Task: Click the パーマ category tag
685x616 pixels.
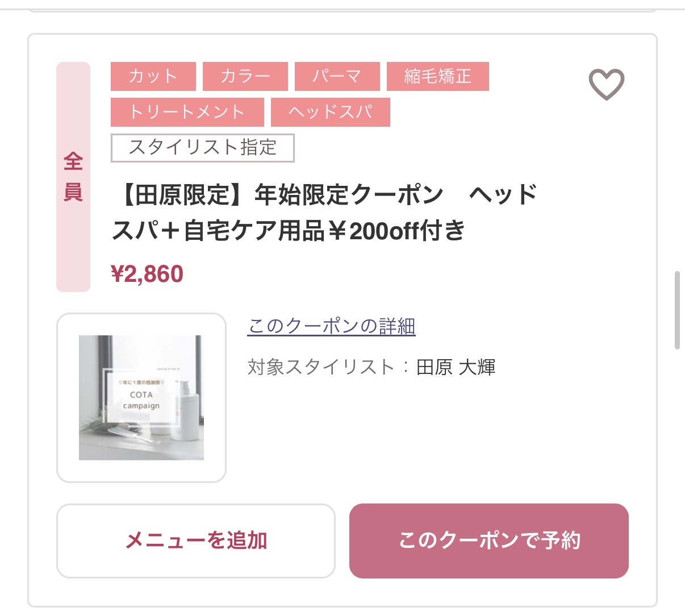Action: 337,76
